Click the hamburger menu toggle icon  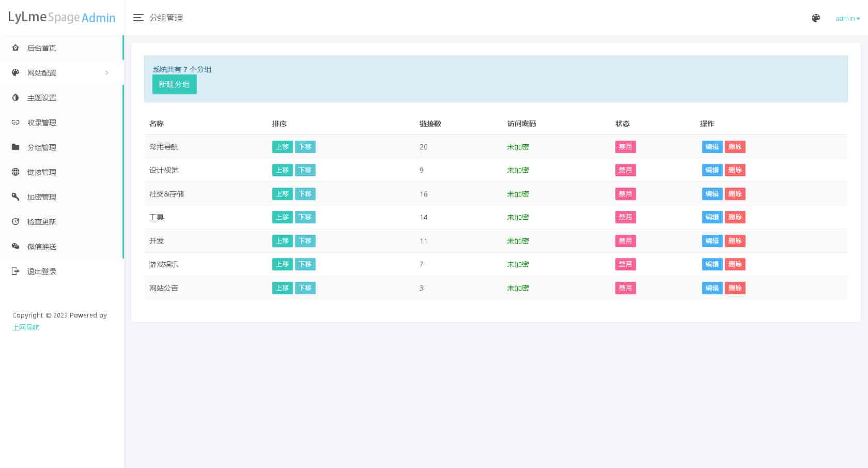coord(138,18)
